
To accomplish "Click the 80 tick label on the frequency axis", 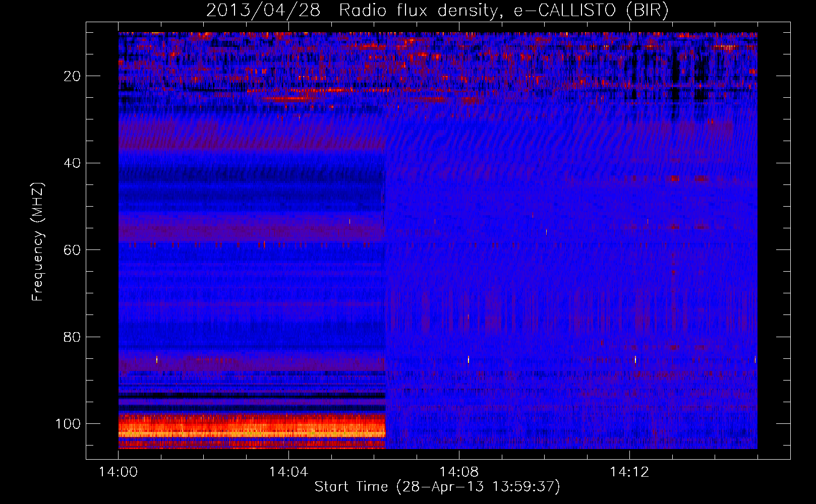I will (x=73, y=337).
